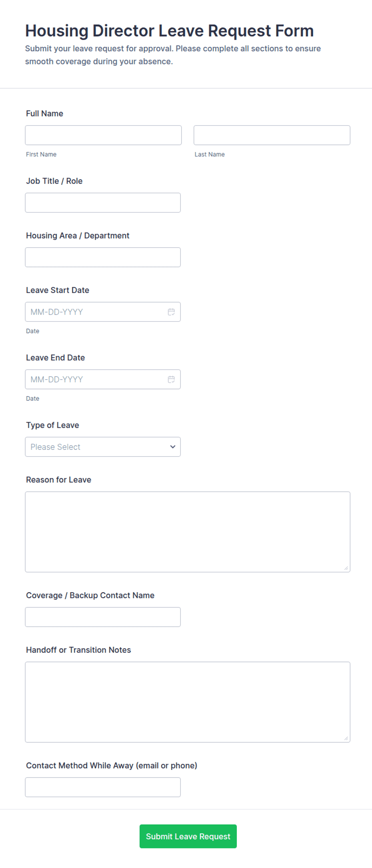Click the Leave Start Date input box
Viewport: 372px width, 868px height.
(103, 312)
